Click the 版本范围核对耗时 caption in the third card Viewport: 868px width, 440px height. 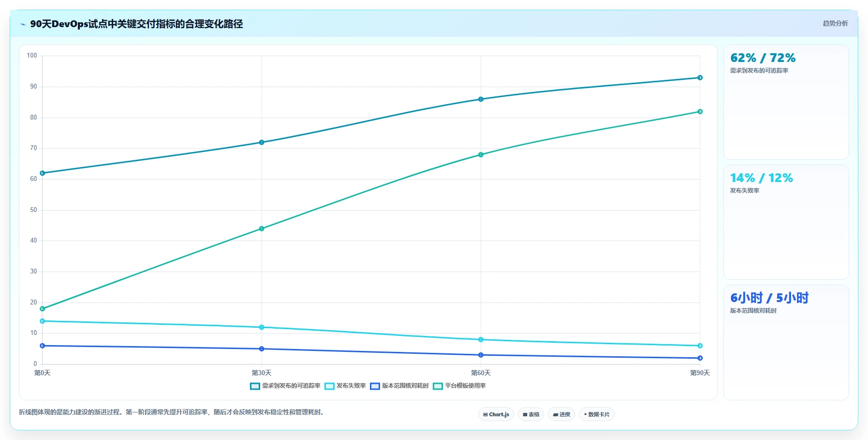click(x=753, y=311)
